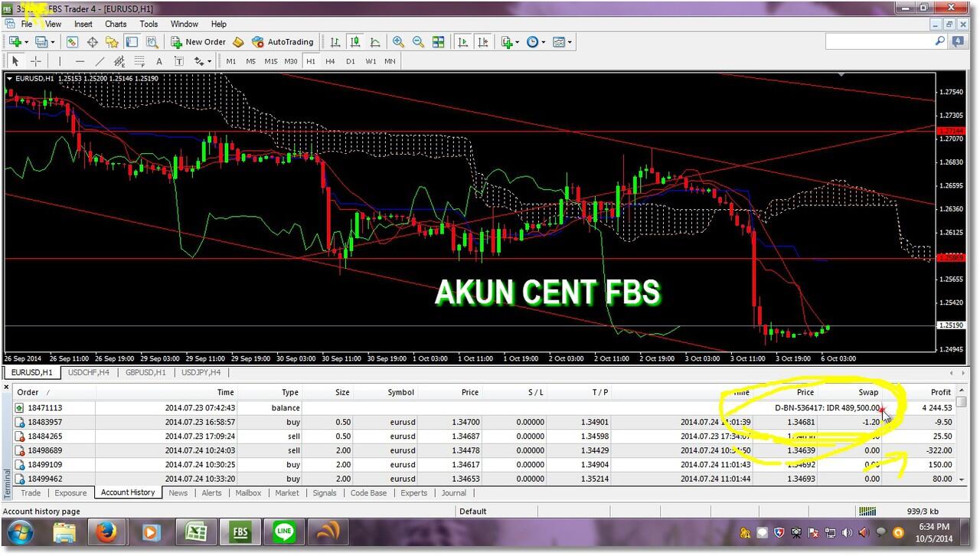The width and height of the screenshot is (980, 556).
Task: Select the cursor arrow tool
Action: point(15,61)
